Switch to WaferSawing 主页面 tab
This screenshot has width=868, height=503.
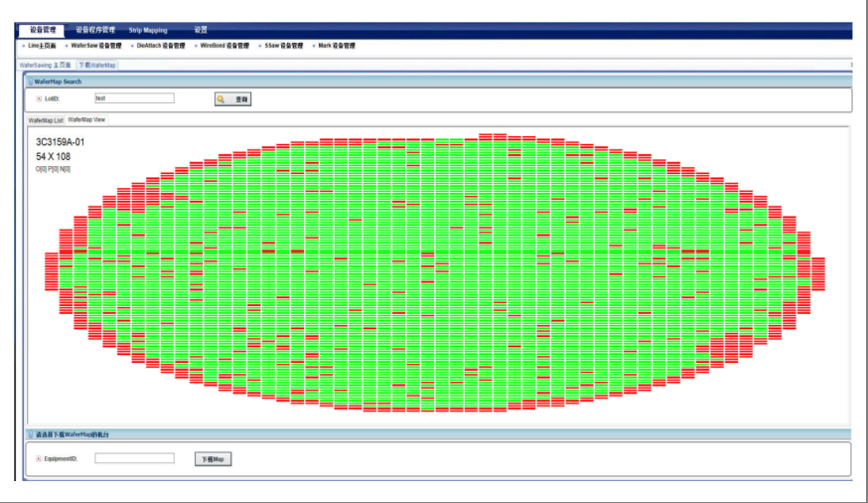[x=46, y=65]
